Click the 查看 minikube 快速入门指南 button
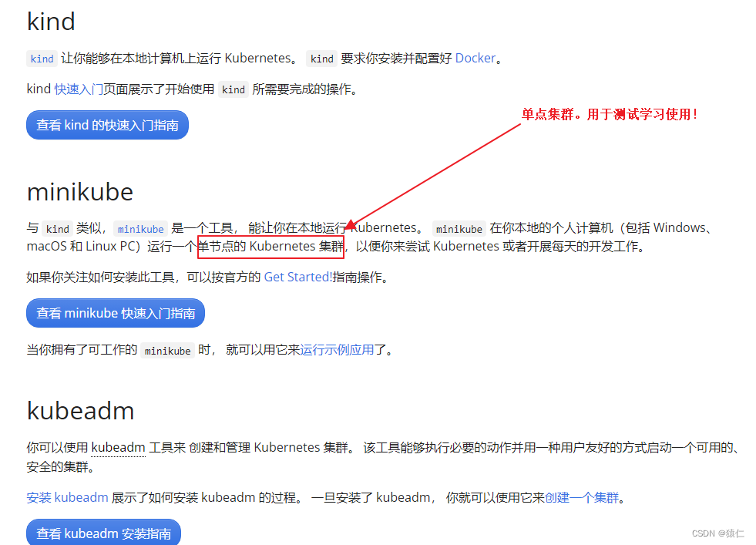 point(115,313)
